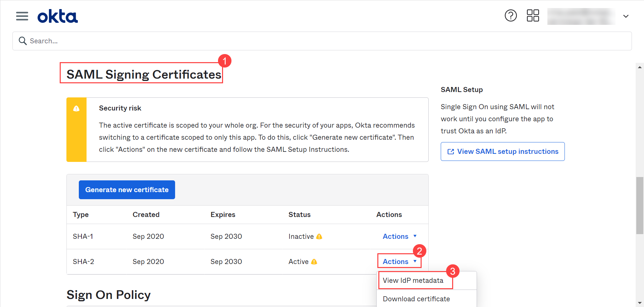Click the Generate new certificate button

click(126, 189)
